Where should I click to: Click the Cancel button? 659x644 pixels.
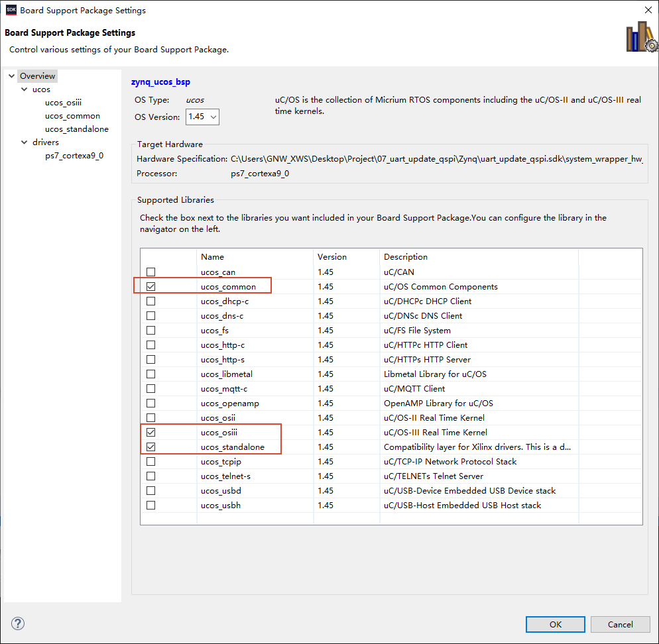pos(620,624)
